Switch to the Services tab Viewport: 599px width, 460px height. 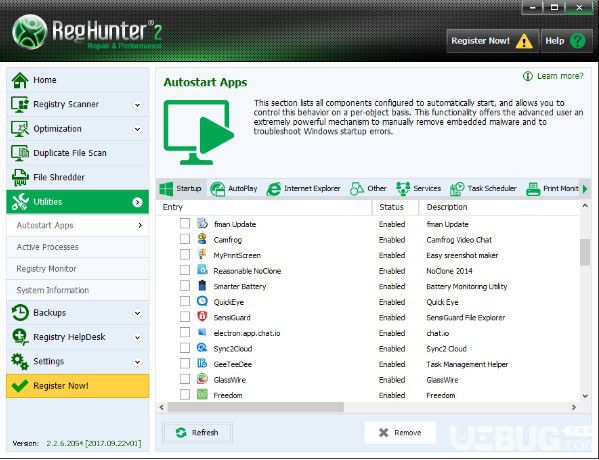point(419,188)
